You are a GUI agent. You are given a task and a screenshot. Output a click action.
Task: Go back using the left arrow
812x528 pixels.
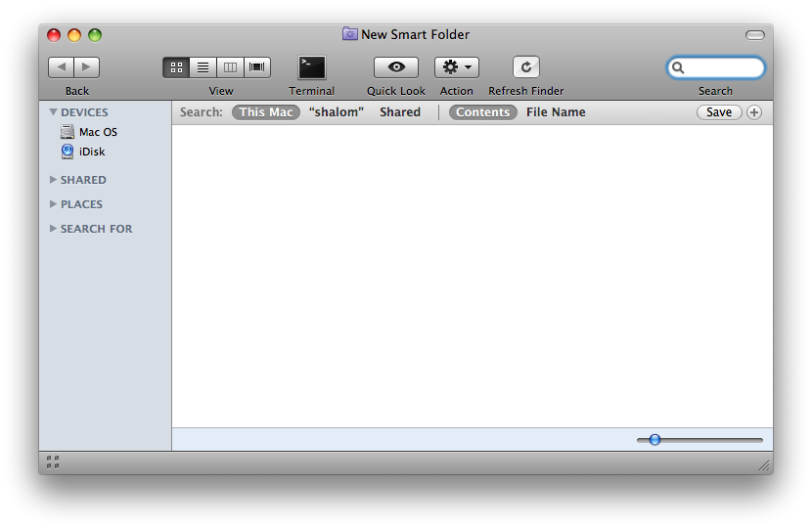point(62,67)
